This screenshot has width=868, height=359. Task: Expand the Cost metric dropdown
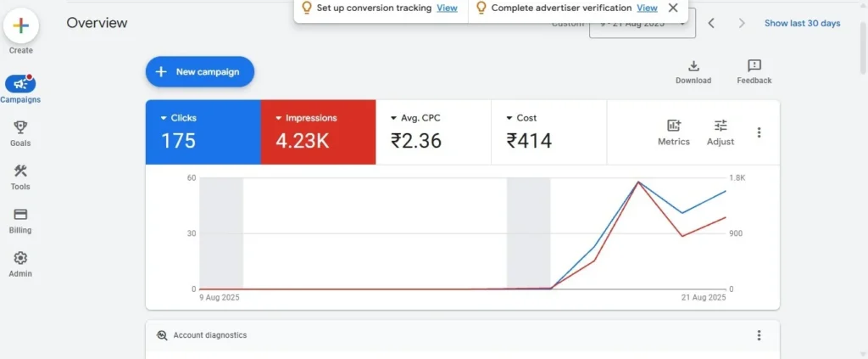point(509,119)
